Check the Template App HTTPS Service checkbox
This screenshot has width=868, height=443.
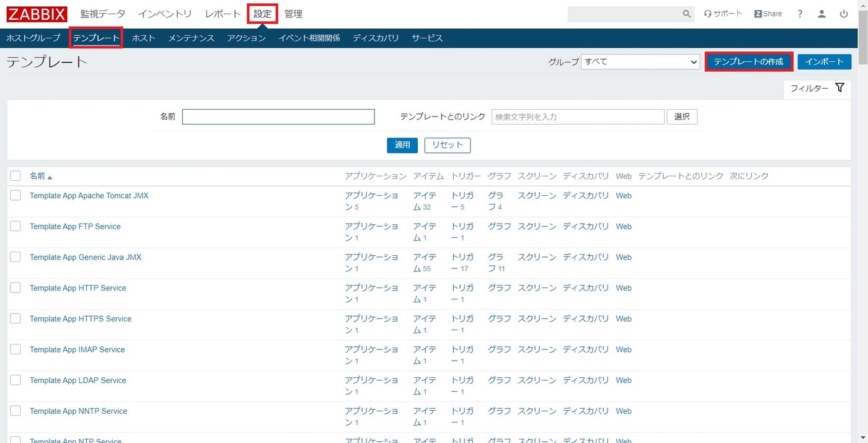(15, 318)
